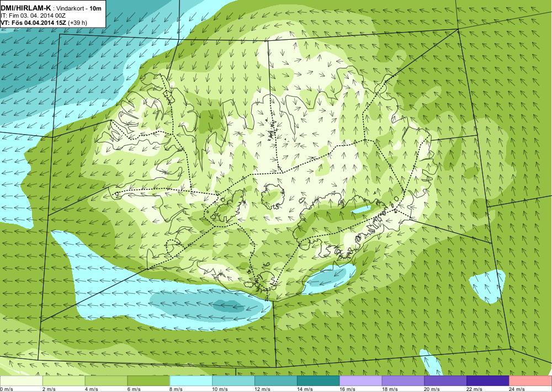Select the '(+39 h)' forecast offset text

point(77,23)
